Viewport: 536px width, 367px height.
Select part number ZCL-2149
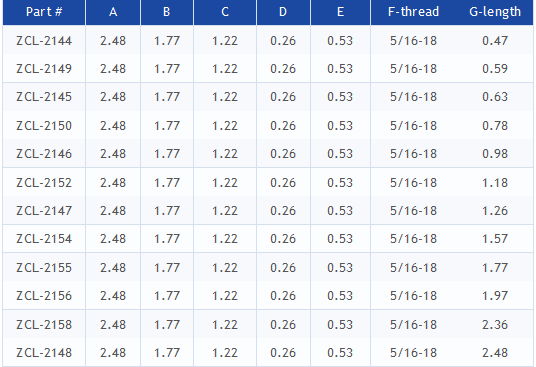44,69
